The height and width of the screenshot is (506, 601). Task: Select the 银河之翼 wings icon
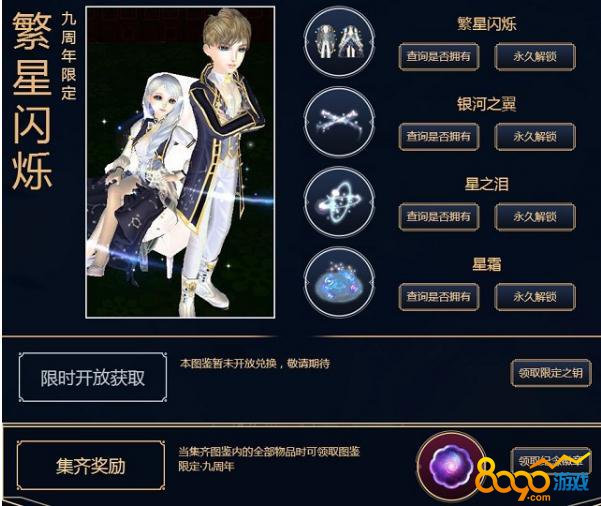click(339, 122)
